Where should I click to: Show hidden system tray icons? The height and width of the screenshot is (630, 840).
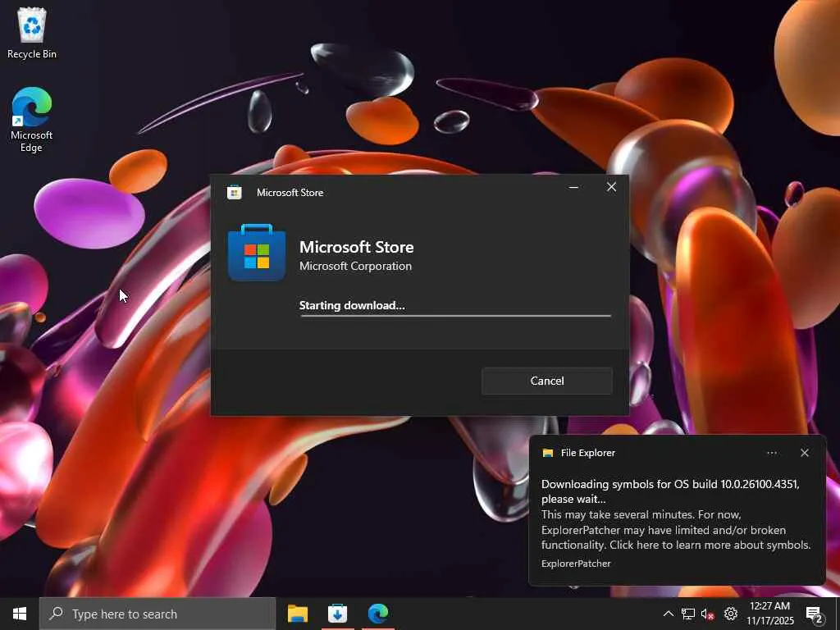668,614
